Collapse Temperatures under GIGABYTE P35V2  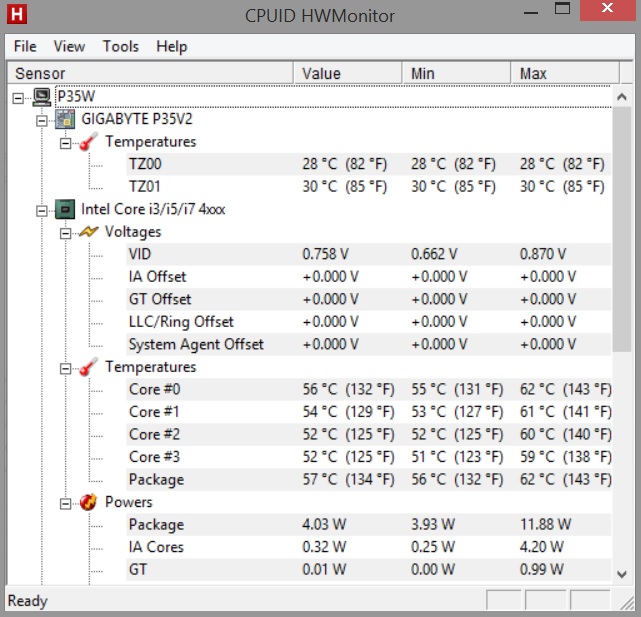(65, 143)
